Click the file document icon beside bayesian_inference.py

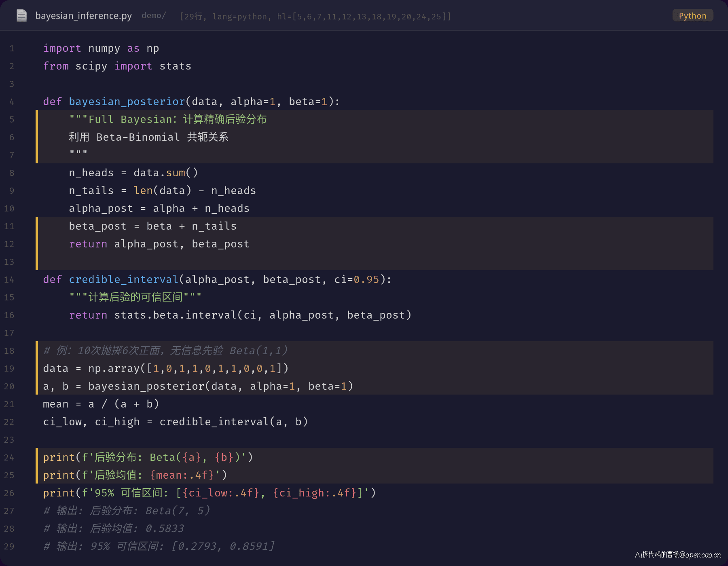pos(21,16)
